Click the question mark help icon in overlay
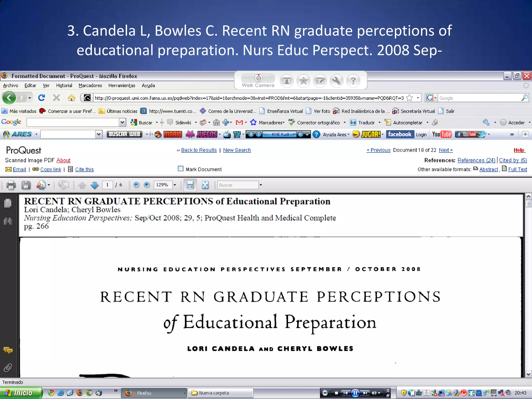Viewport: 532px width, 399px height. coord(353,81)
